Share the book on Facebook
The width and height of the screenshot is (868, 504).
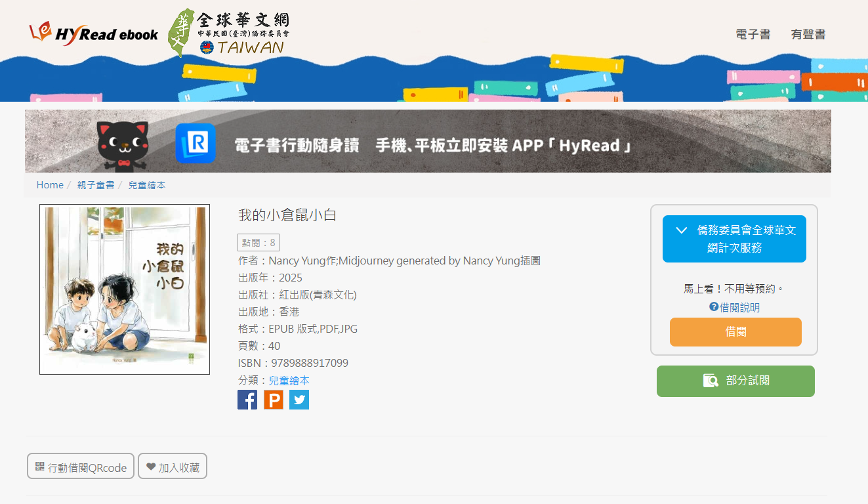pyautogui.click(x=247, y=400)
